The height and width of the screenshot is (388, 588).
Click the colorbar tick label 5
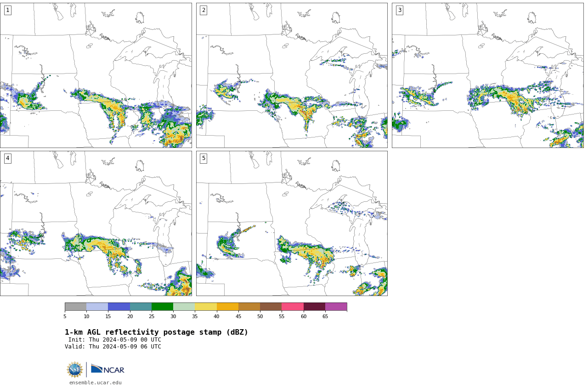[65, 316]
